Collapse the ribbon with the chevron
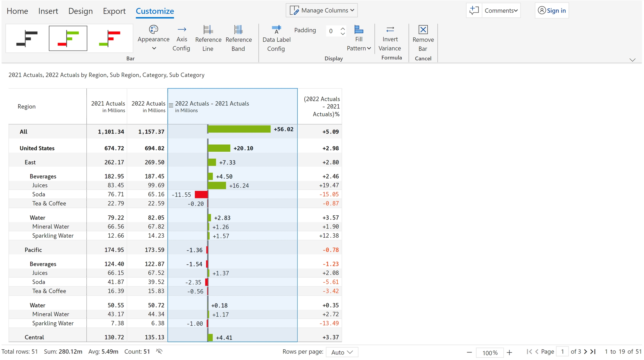The width and height of the screenshot is (644, 360). tap(633, 60)
